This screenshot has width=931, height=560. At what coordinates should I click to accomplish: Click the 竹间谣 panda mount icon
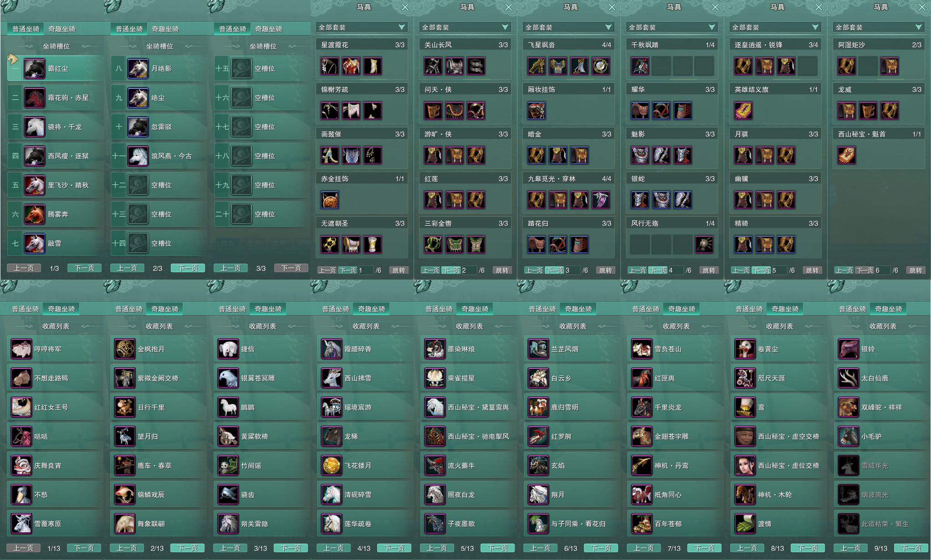(x=228, y=466)
